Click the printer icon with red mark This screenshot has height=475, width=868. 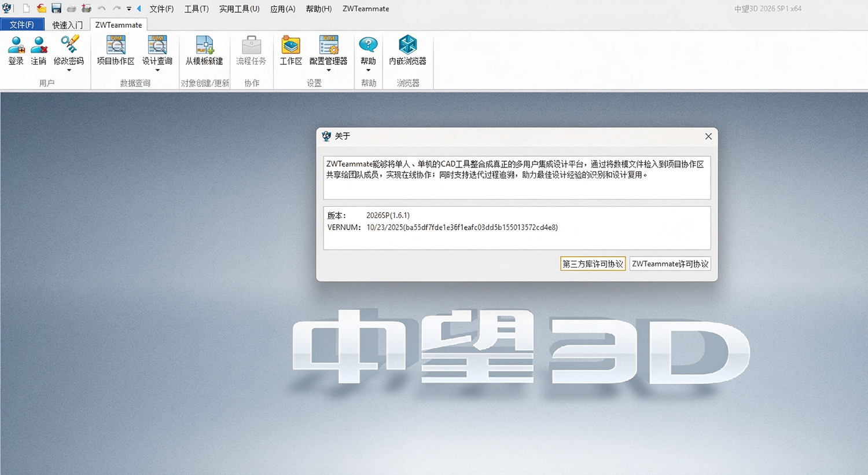(86, 9)
